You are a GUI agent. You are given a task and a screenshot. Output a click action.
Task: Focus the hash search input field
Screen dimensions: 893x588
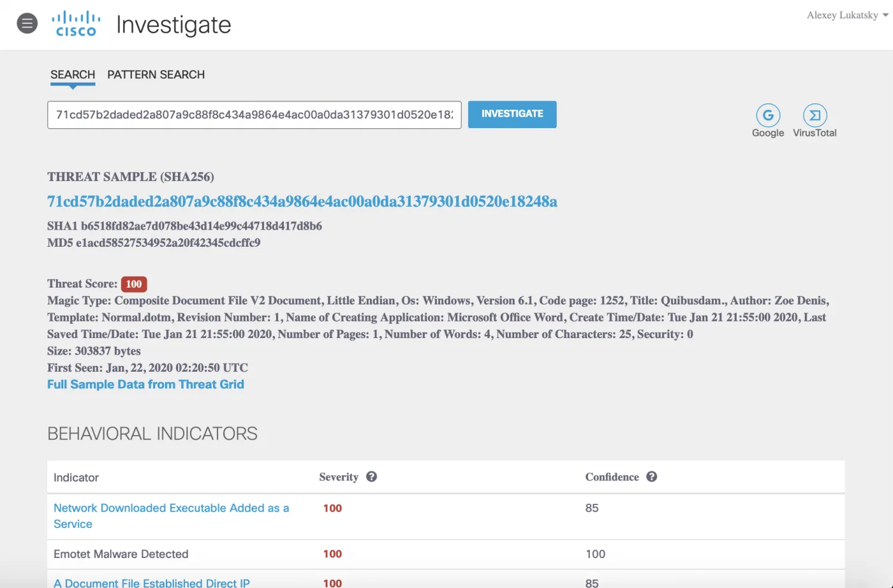coord(255,115)
